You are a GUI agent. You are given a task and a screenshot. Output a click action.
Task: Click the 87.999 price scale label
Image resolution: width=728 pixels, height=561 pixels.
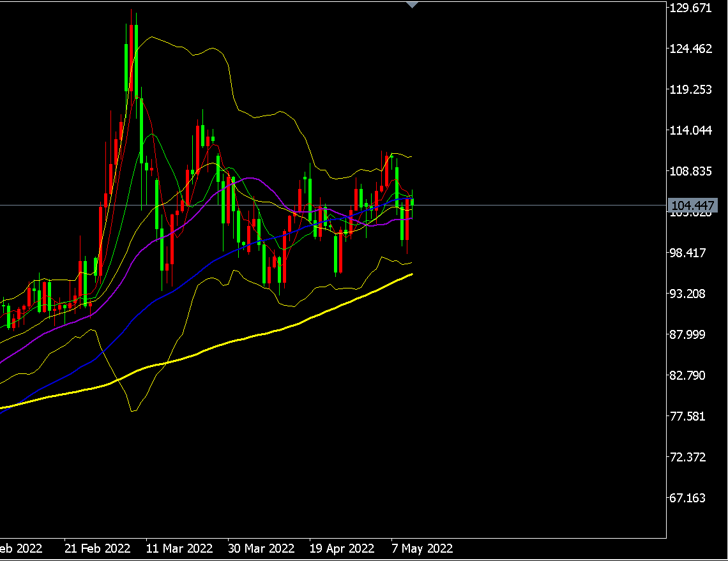(x=688, y=334)
